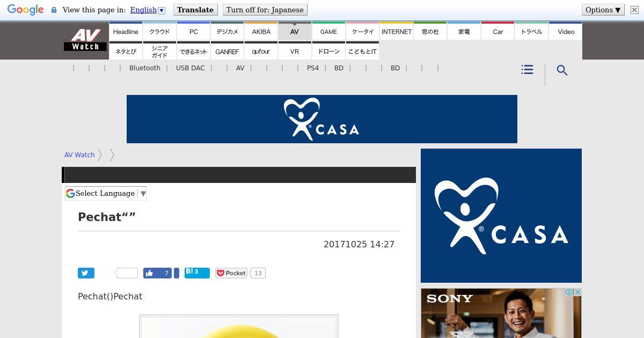
Task: Click the article date 20171025 14:27
Action: coord(359,244)
